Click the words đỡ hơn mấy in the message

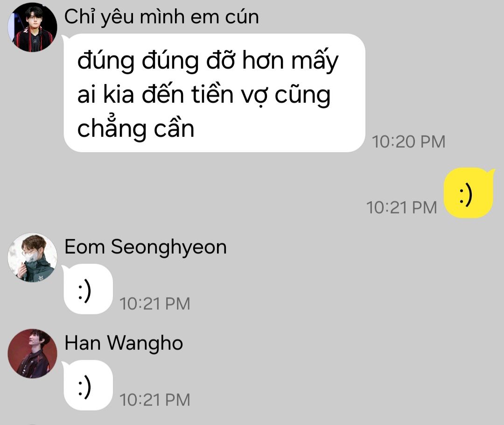(272, 60)
